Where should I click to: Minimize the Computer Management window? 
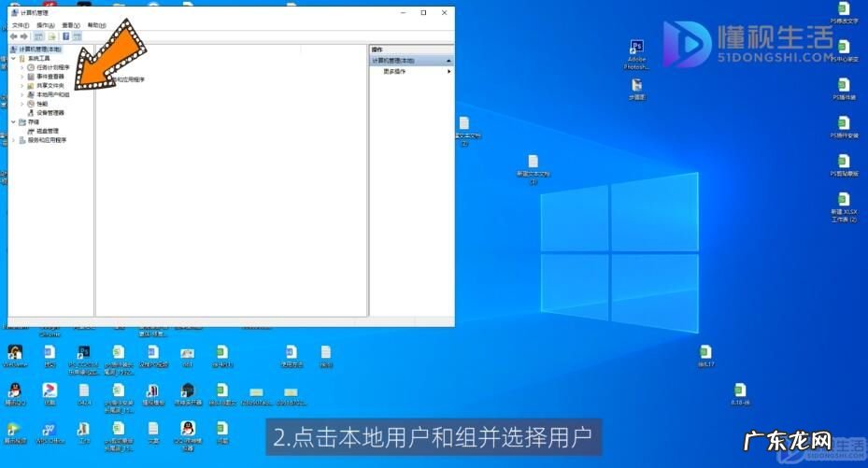(403, 13)
